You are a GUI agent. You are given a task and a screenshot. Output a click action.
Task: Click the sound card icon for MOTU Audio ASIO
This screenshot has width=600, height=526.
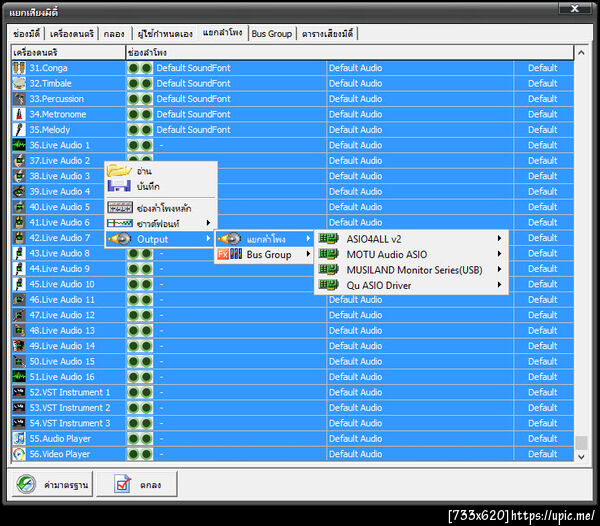(x=329, y=254)
